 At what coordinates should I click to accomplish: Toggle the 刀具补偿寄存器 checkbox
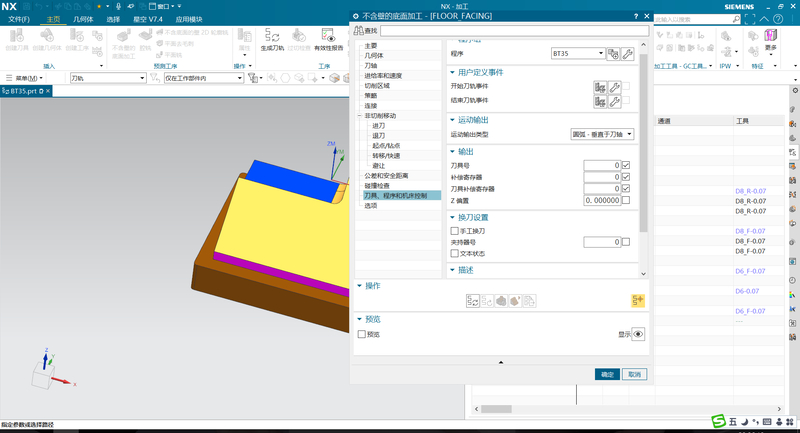coord(626,189)
